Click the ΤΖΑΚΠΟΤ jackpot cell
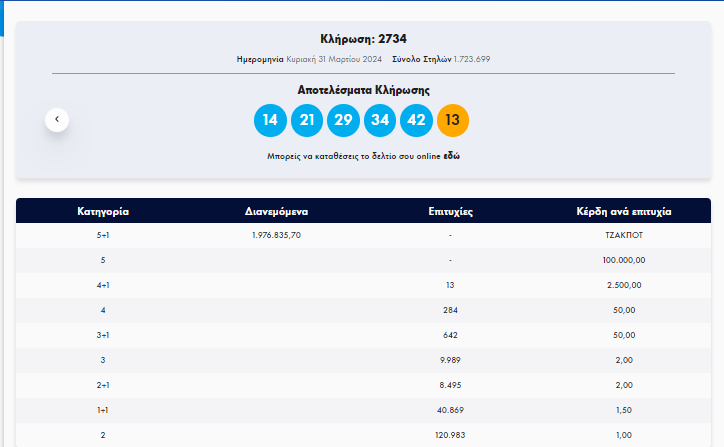 pos(624,235)
